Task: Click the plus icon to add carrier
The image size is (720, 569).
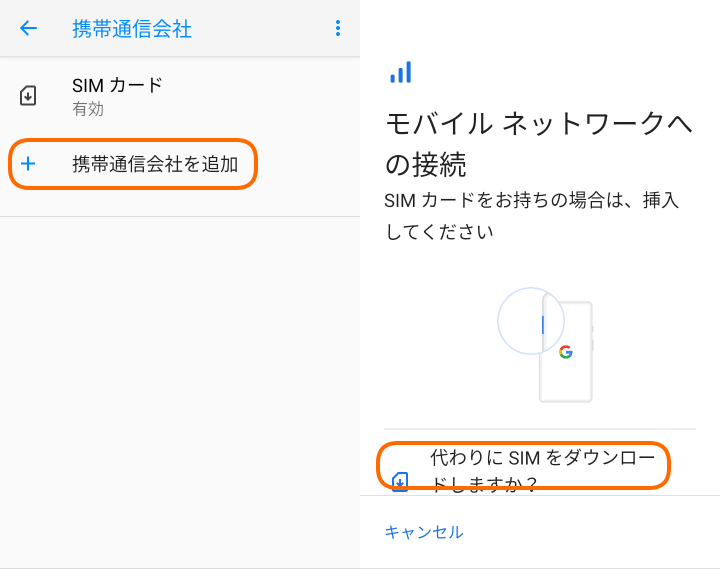Action: click(x=29, y=164)
